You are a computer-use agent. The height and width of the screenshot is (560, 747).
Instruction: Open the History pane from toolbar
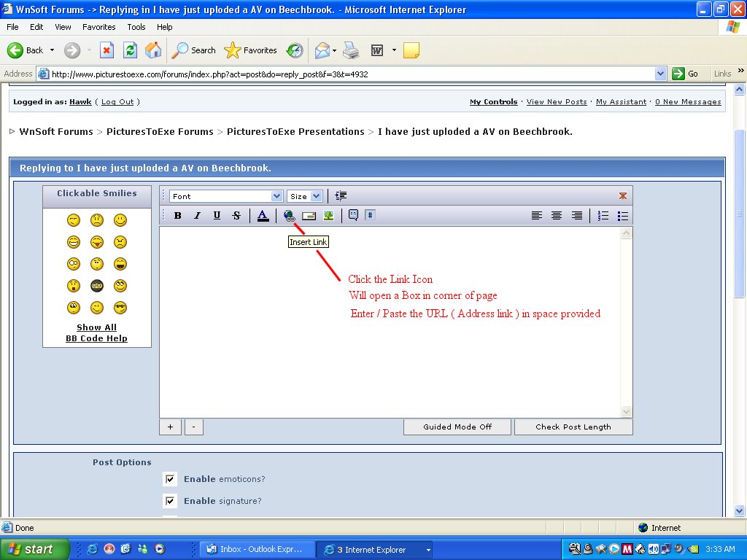(x=295, y=50)
